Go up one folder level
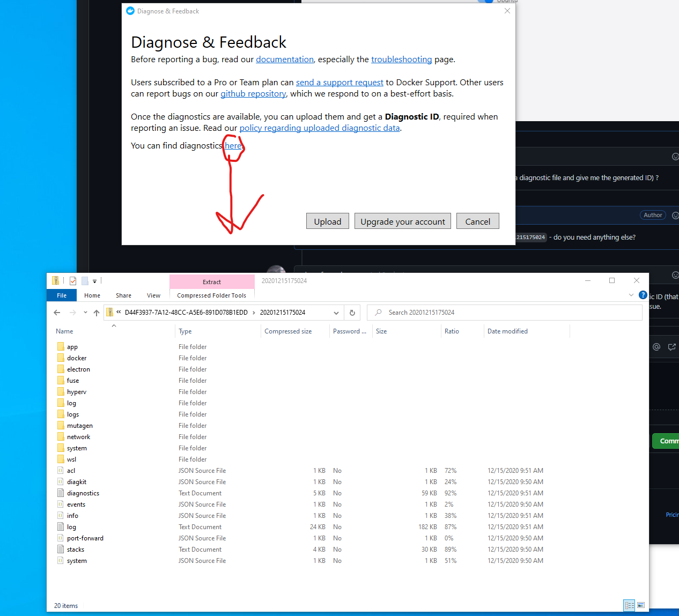Screen dimensions: 679x616 [x=97, y=312]
